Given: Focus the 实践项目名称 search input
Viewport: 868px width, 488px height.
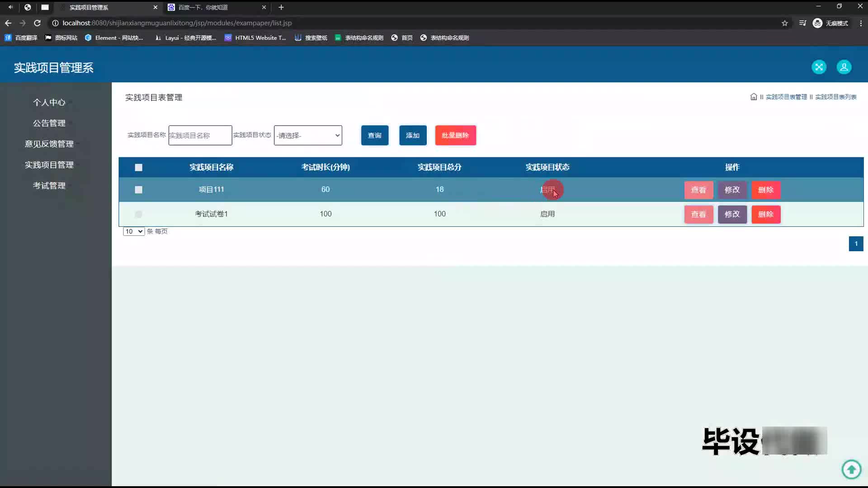Looking at the screenshot, I should tap(200, 136).
